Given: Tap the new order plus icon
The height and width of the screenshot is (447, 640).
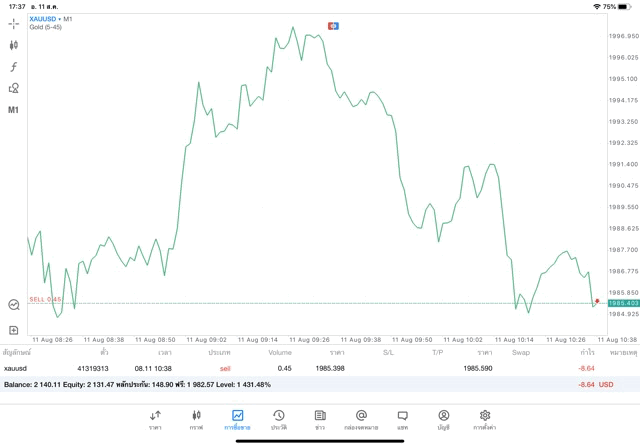Looking at the screenshot, I should (x=14, y=329).
